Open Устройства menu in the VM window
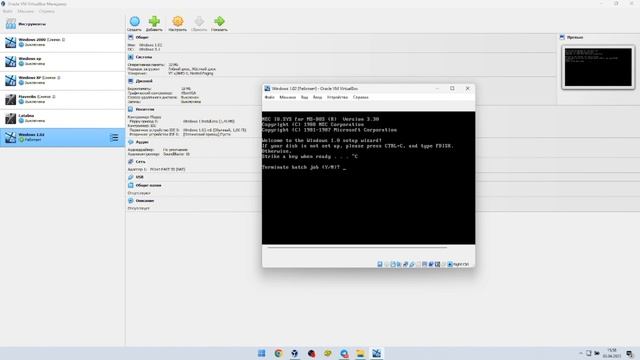640x360 pixels. pyautogui.click(x=338, y=98)
